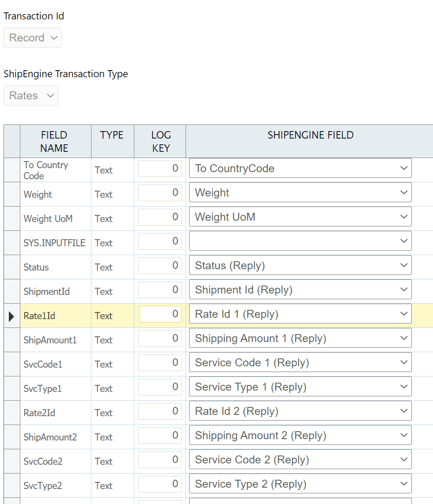The height and width of the screenshot is (504, 433).
Task: Click the Log Key field for SYS.INPUTFILE
Action: click(x=160, y=241)
